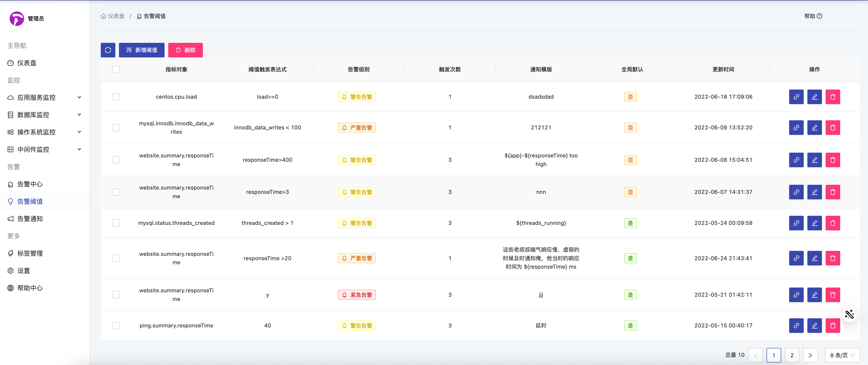This screenshot has width=868, height=365.
Task: Delete the ping.summary.responseTime threshold
Action: 833,326
